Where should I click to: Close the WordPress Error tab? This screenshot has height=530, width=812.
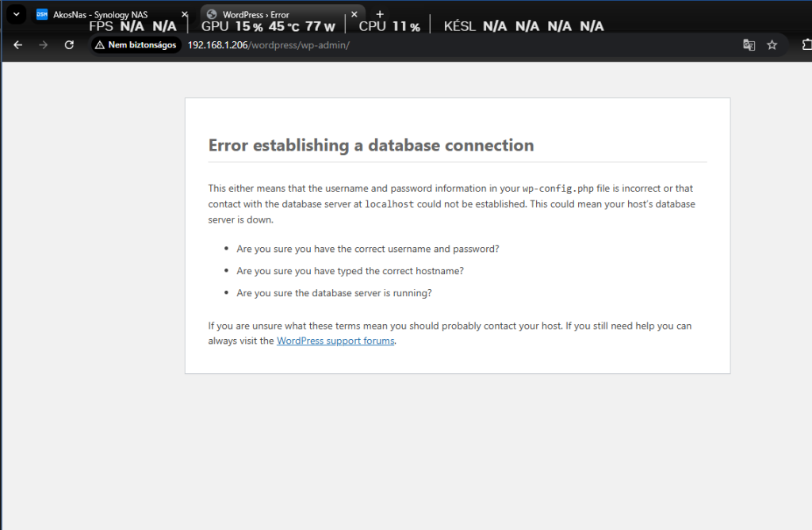coord(354,14)
